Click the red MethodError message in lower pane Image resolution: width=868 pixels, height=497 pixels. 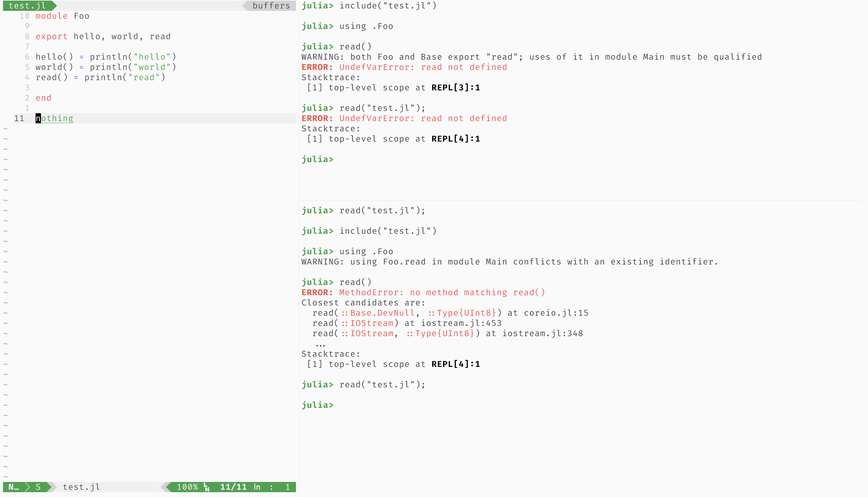tap(442, 292)
